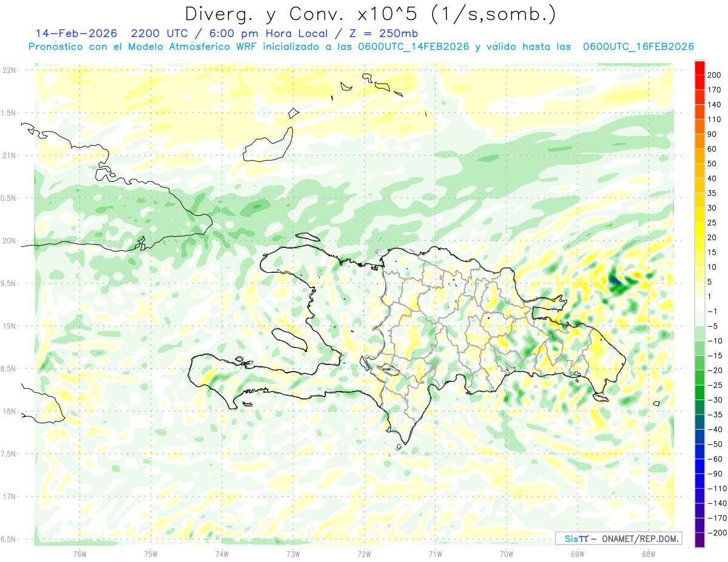The image size is (728, 562).
Task: Click the '1.5N' axis label
Action: (x=8, y=113)
